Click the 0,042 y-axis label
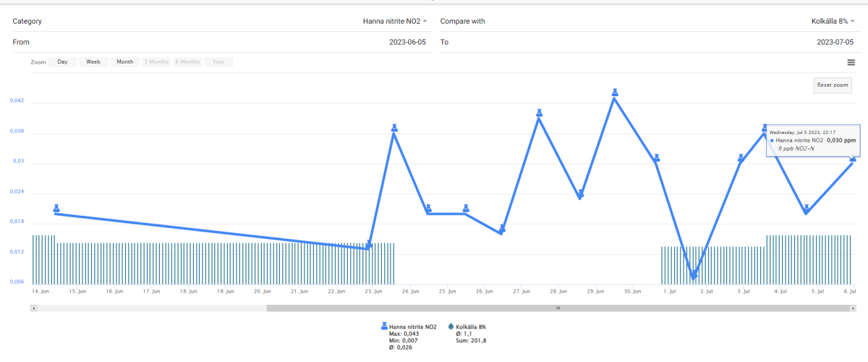This screenshot has width=868, height=362. (17, 101)
